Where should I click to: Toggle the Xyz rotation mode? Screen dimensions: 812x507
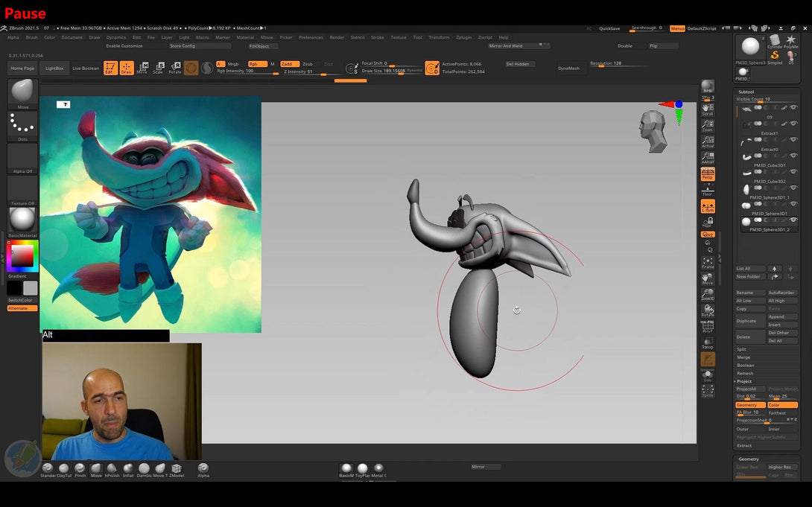[708, 235]
